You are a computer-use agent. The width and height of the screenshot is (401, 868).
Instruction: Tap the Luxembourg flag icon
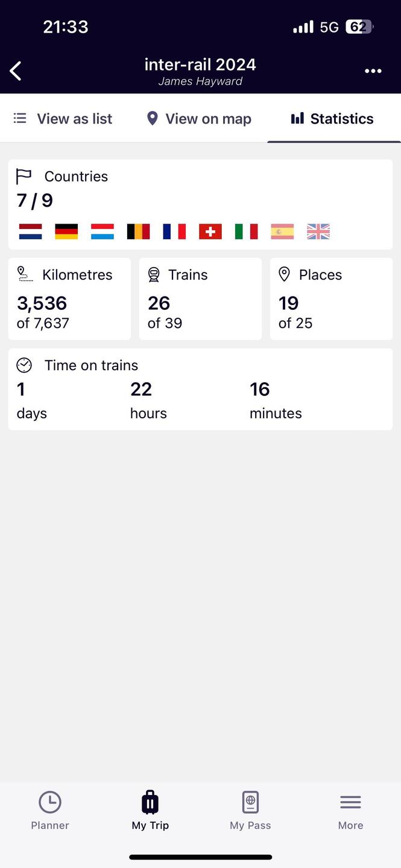[103, 231]
